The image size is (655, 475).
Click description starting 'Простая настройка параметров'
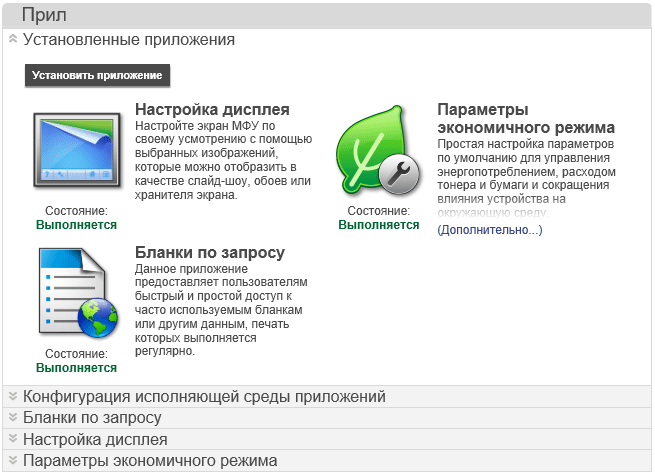(526, 178)
